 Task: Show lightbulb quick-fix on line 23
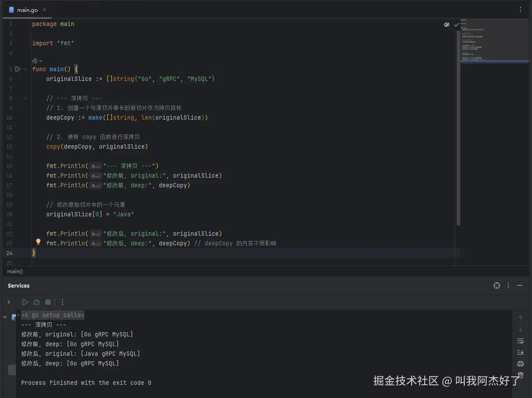tap(38, 242)
